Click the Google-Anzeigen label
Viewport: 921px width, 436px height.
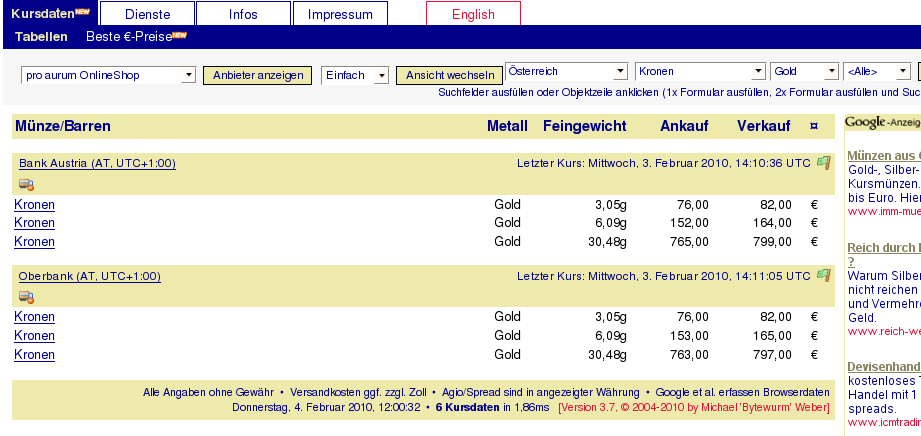(x=883, y=122)
